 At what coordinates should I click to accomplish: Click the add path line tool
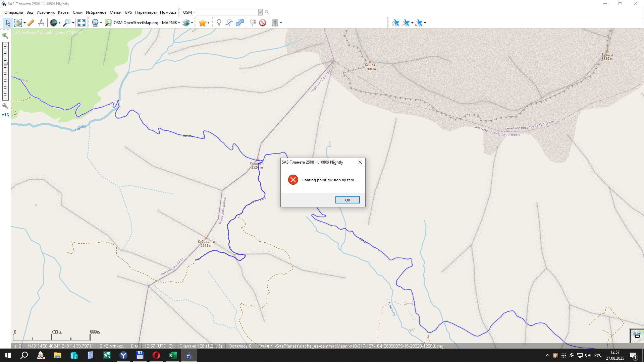point(229,23)
